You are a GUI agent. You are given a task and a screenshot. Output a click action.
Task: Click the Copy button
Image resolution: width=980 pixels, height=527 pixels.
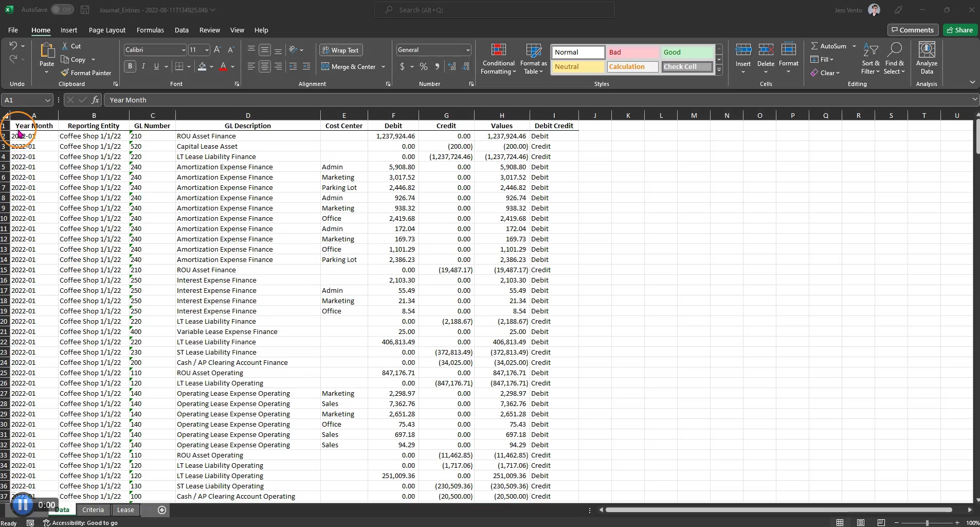[73, 59]
